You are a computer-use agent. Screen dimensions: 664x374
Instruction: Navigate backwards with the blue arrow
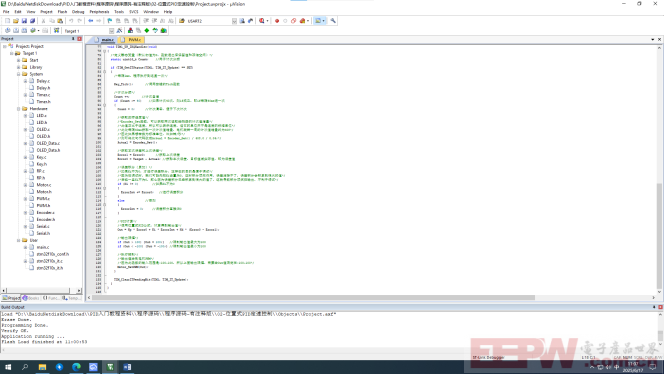(x=91, y=21)
